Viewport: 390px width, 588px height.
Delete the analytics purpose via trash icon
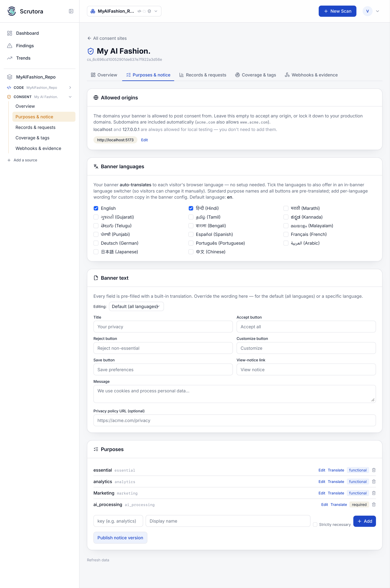click(x=374, y=482)
